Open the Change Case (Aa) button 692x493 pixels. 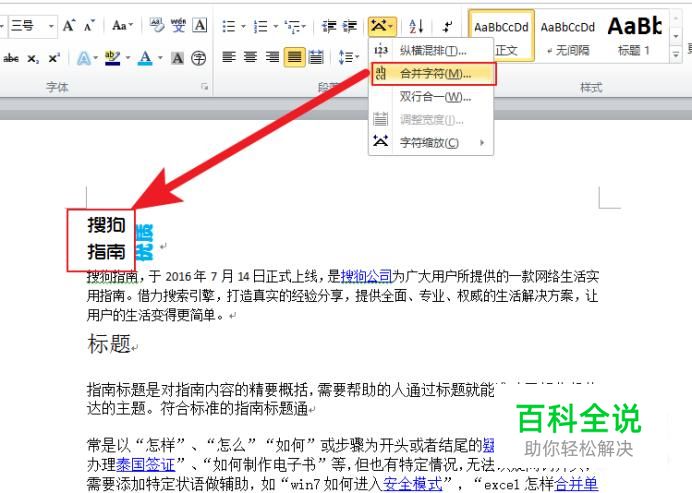coord(122,26)
